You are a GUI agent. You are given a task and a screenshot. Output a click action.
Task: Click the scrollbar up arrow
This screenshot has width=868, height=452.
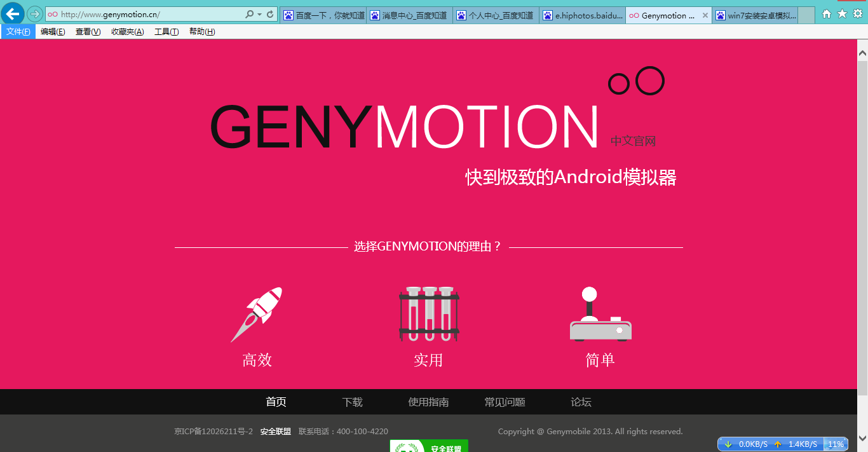tap(862, 53)
